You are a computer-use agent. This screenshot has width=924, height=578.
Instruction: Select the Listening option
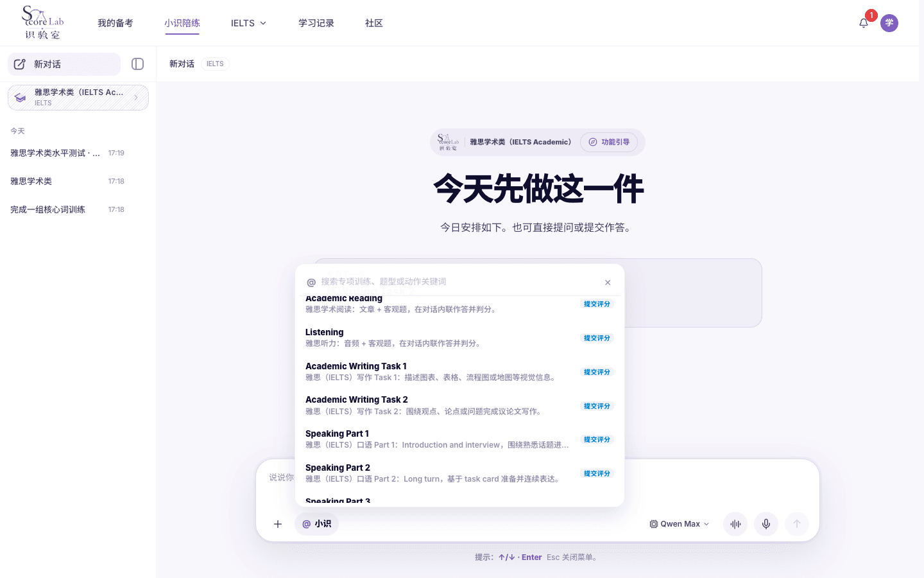[x=459, y=338]
